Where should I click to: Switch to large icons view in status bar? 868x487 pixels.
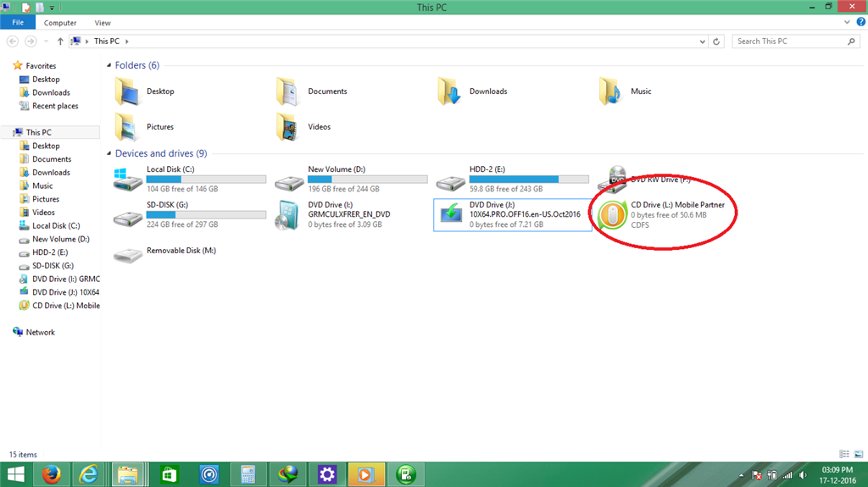click(859, 454)
